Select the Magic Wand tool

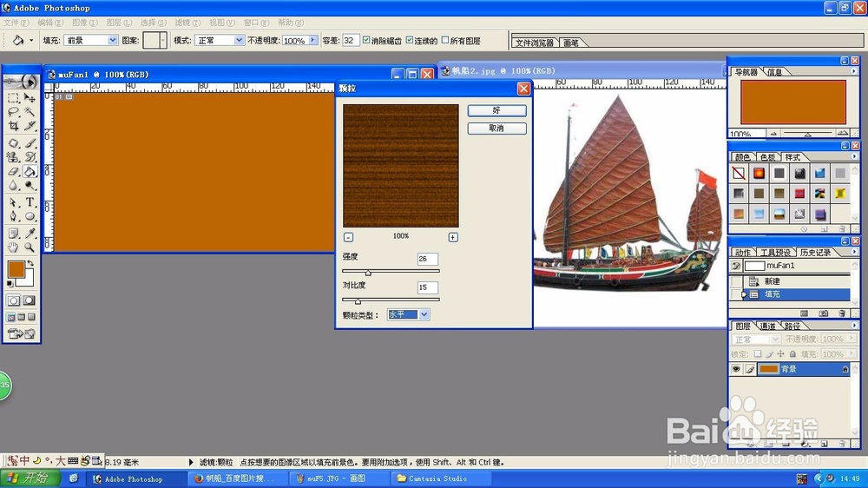[30, 112]
